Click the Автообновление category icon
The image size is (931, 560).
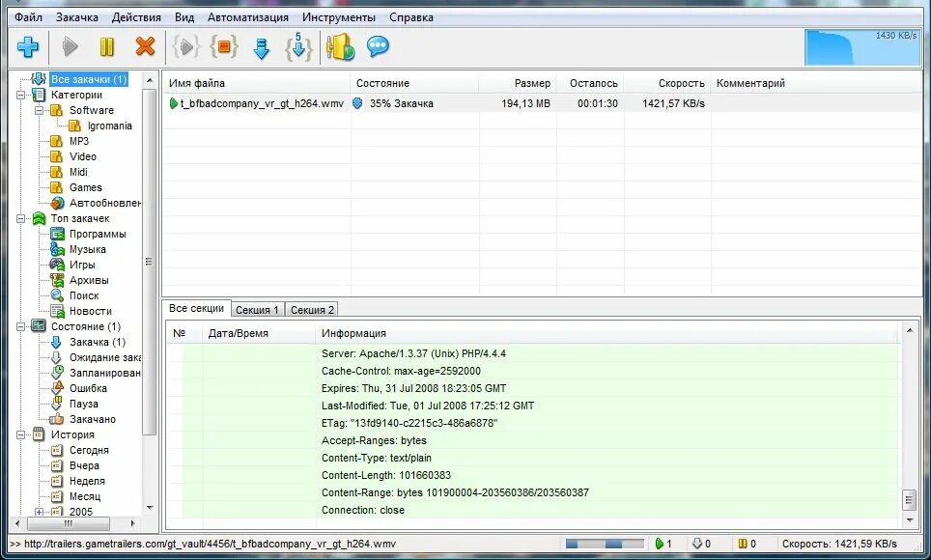[x=57, y=203]
